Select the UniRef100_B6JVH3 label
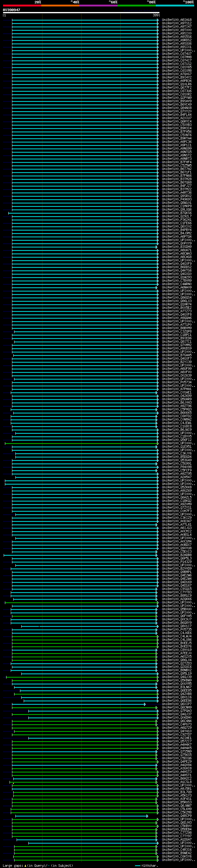The image size is (197, 868). click(x=177, y=402)
